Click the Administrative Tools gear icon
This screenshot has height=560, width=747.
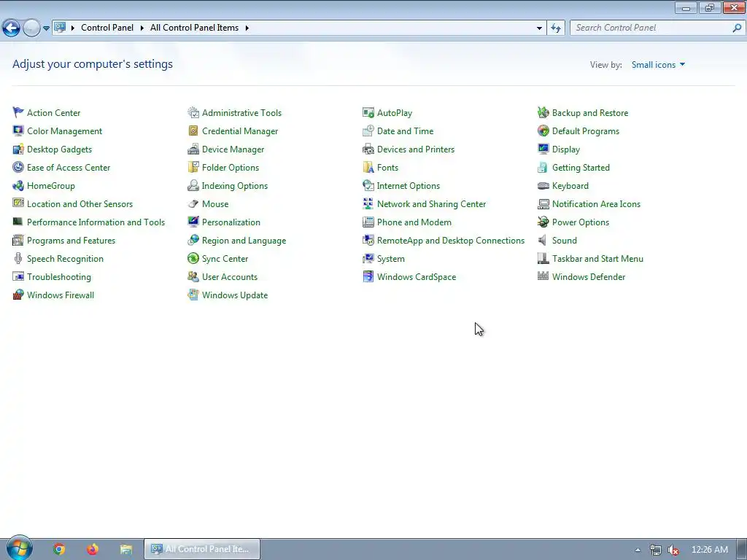click(x=193, y=112)
